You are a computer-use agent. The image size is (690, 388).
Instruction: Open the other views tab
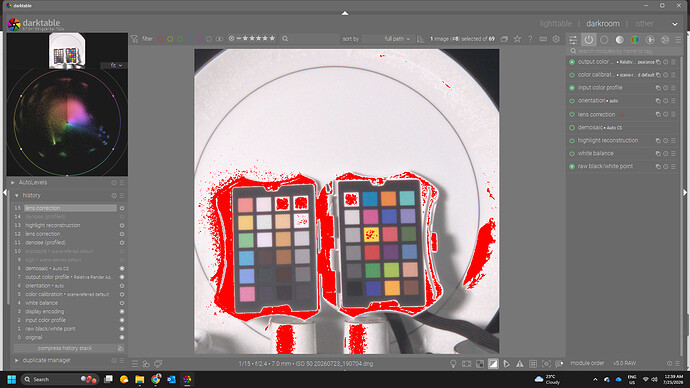tap(644, 24)
